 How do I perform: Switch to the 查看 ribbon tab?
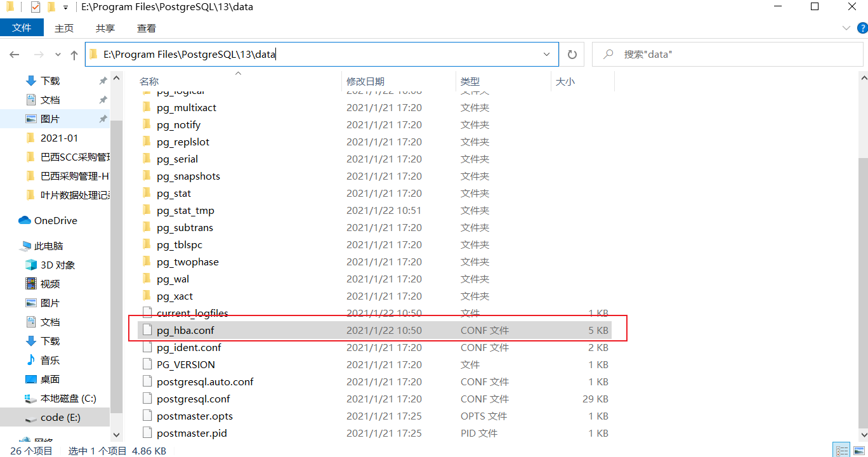(x=146, y=27)
